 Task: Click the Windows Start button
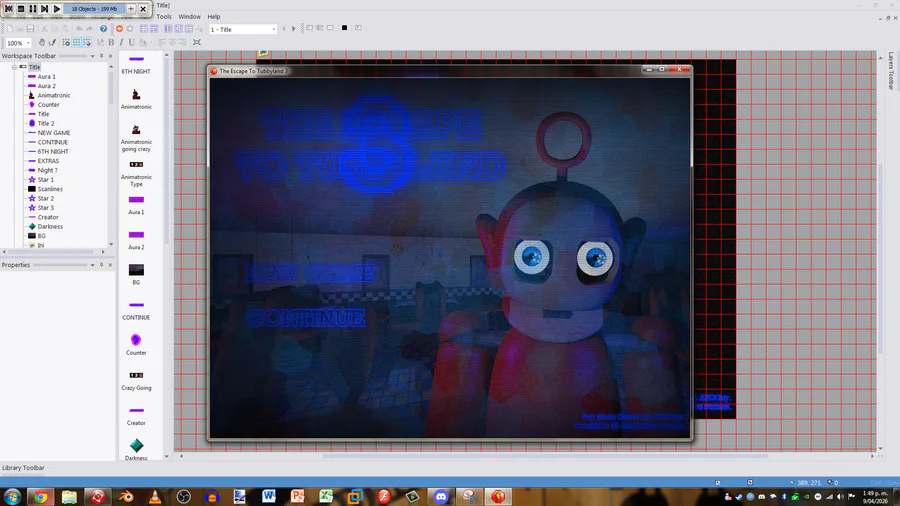coord(12,496)
